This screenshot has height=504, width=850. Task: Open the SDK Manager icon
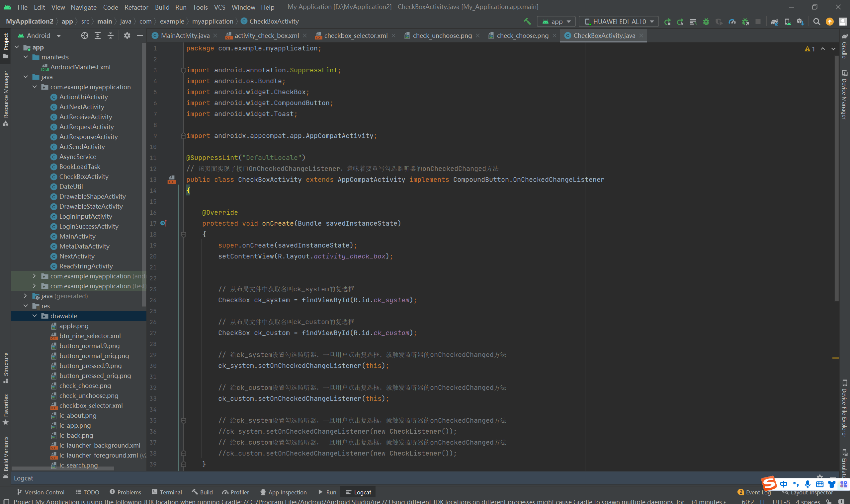(801, 22)
